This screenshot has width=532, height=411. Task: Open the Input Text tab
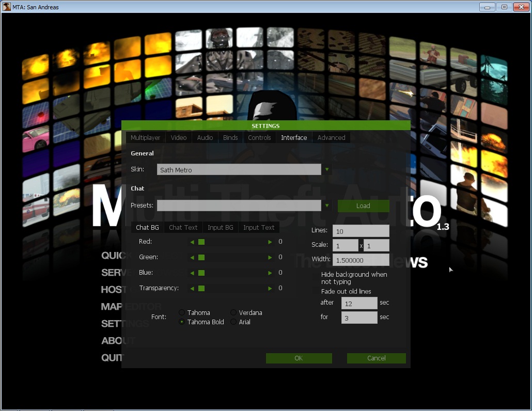point(259,228)
